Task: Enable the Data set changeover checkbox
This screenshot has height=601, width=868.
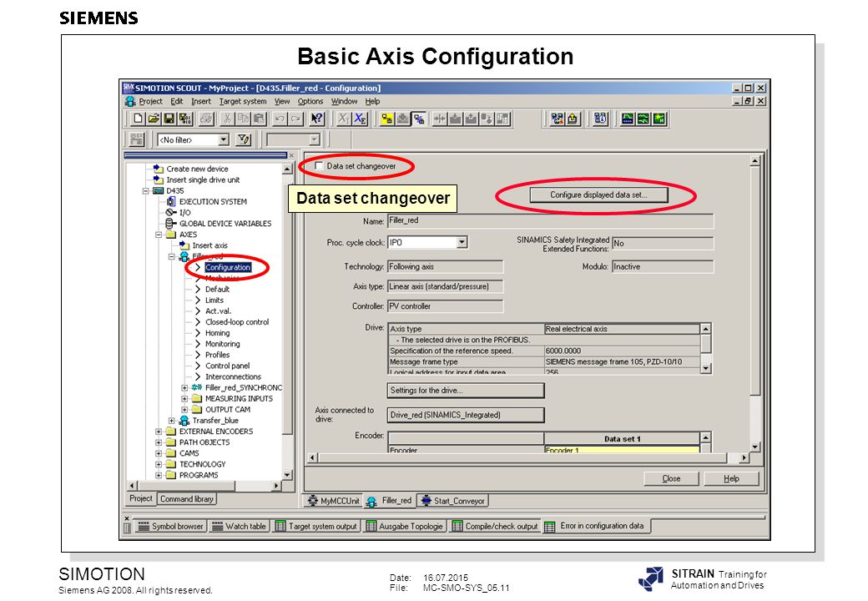Action: coord(319,165)
